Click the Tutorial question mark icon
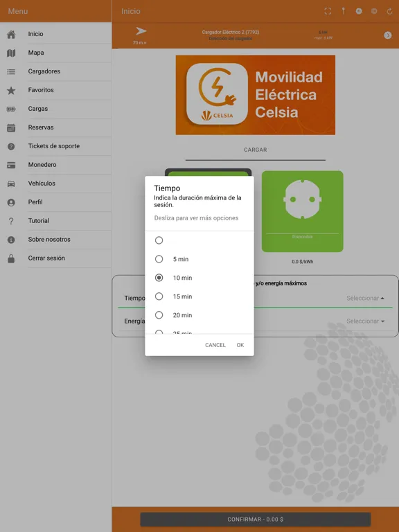This screenshot has width=399, height=532. (11, 221)
